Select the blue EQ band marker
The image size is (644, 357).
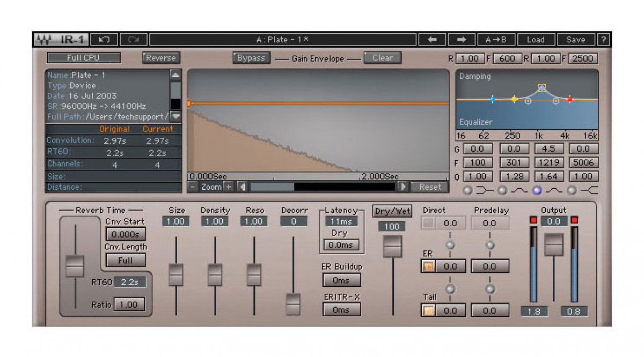(492, 99)
